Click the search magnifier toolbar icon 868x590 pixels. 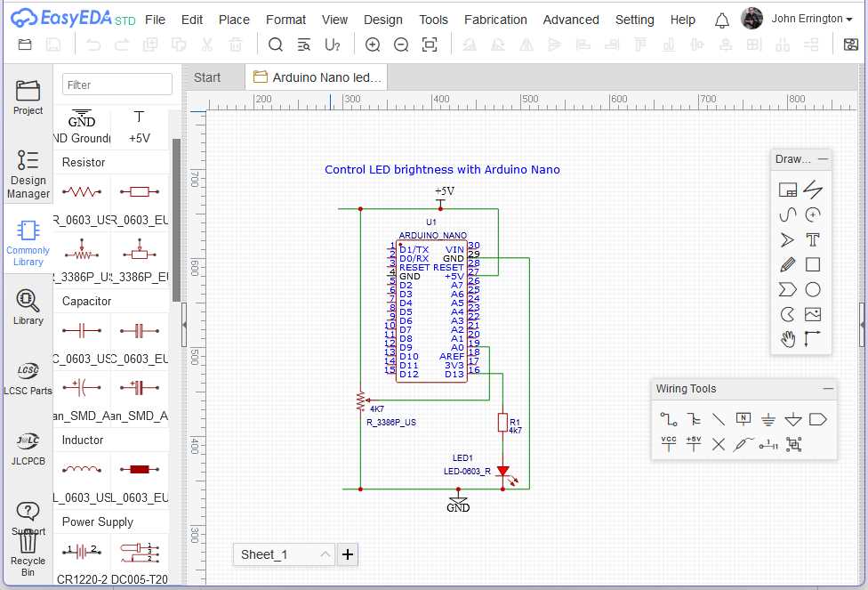[275, 44]
